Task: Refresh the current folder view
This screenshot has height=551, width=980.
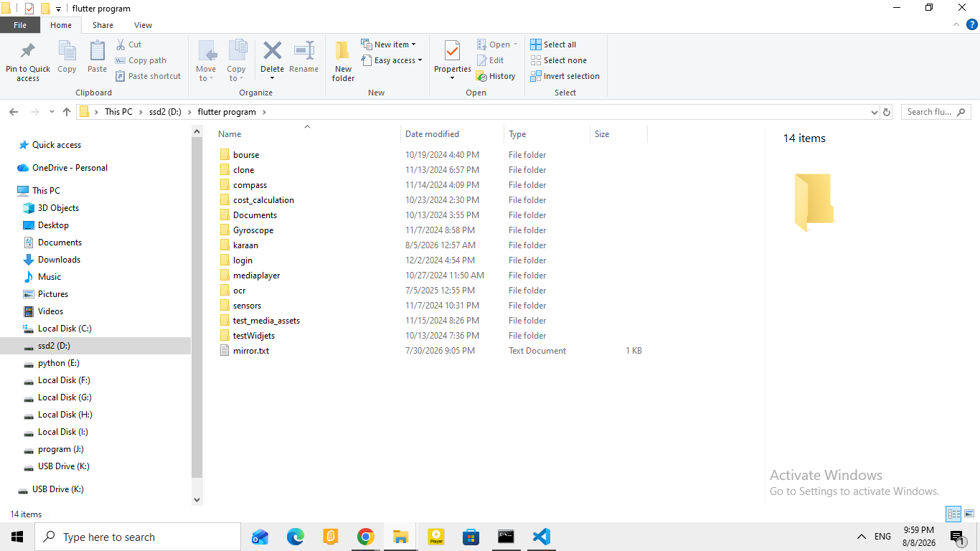Action: [887, 112]
